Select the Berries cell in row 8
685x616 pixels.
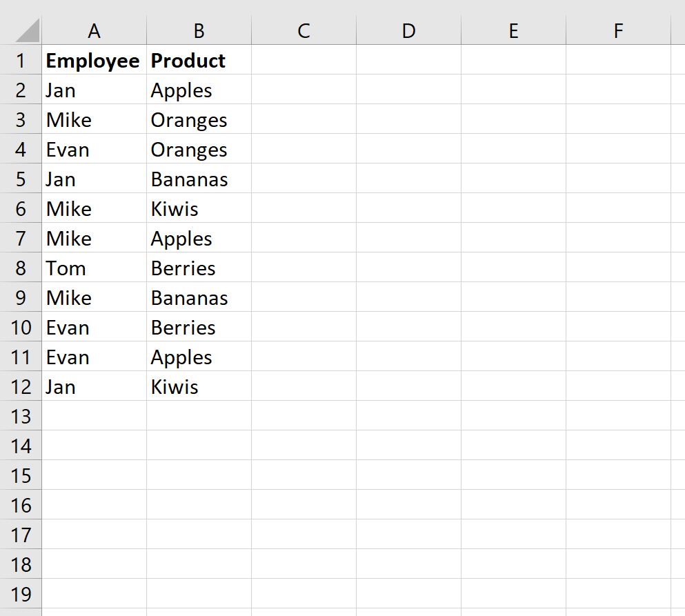point(199,268)
